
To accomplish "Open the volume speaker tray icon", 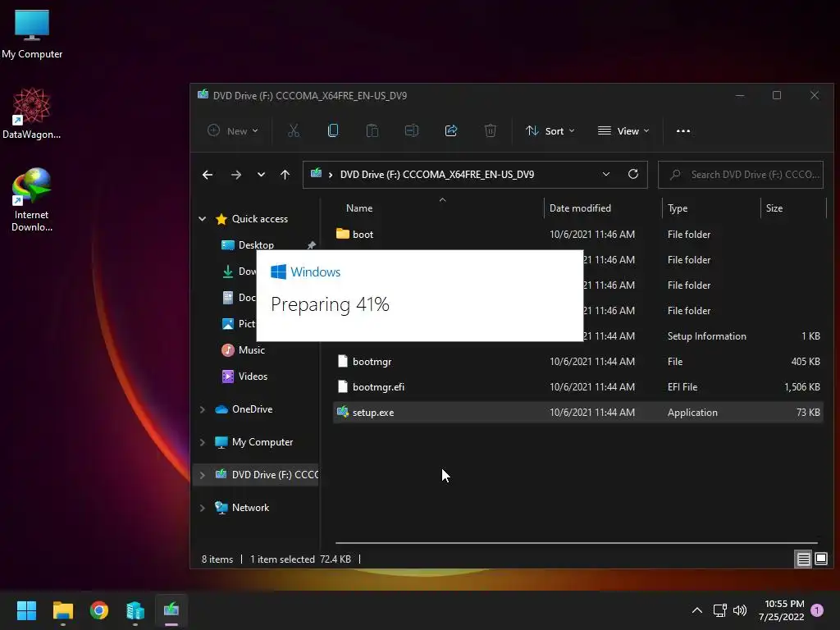I will coord(740,610).
